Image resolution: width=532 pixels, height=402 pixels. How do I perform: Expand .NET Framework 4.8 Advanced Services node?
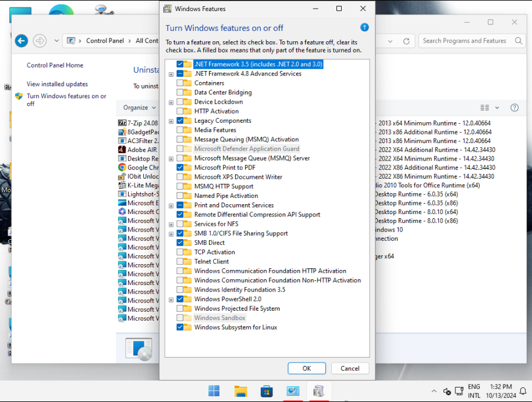click(x=171, y=74)
